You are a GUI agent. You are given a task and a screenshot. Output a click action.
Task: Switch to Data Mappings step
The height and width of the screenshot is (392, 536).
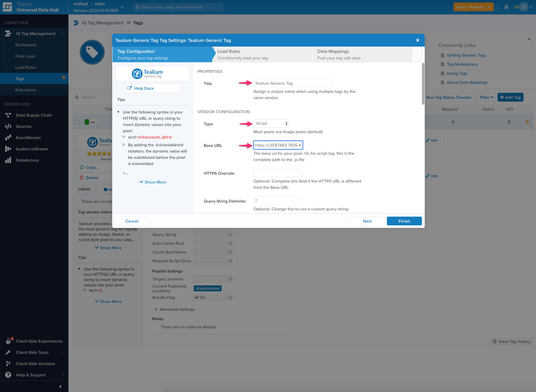click(362, 54)
